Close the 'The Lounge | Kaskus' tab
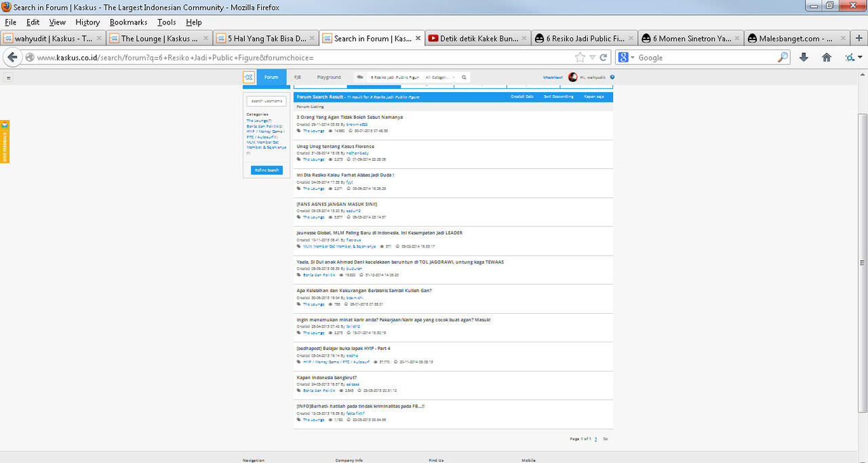 (x=204, y=39)
